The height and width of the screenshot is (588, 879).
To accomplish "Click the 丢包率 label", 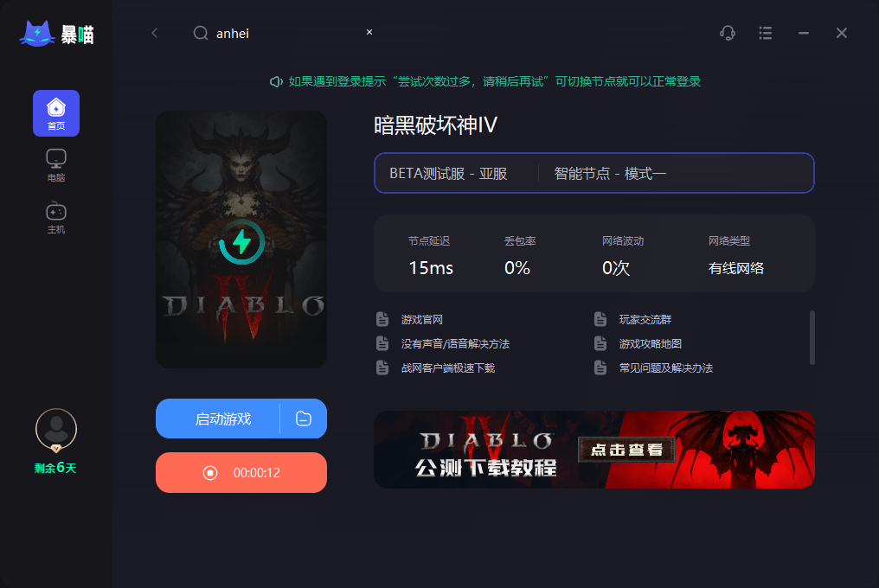I will click(x=520, y=241).
